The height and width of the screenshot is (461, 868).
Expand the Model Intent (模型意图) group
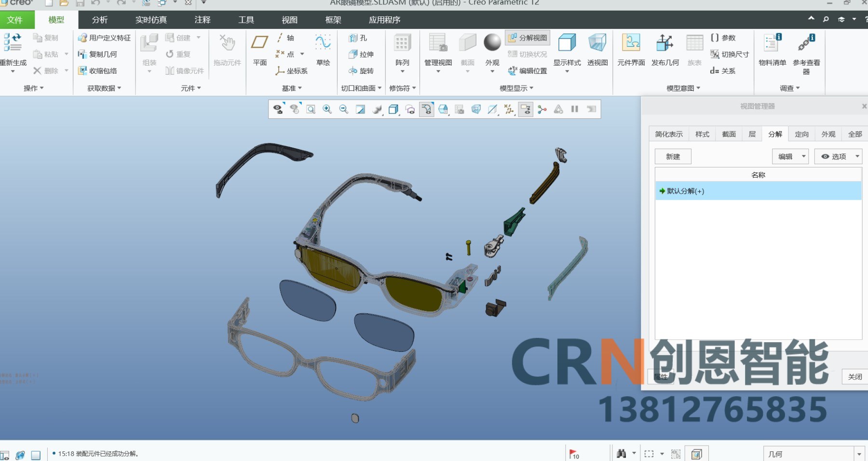[x=683, y=88]
